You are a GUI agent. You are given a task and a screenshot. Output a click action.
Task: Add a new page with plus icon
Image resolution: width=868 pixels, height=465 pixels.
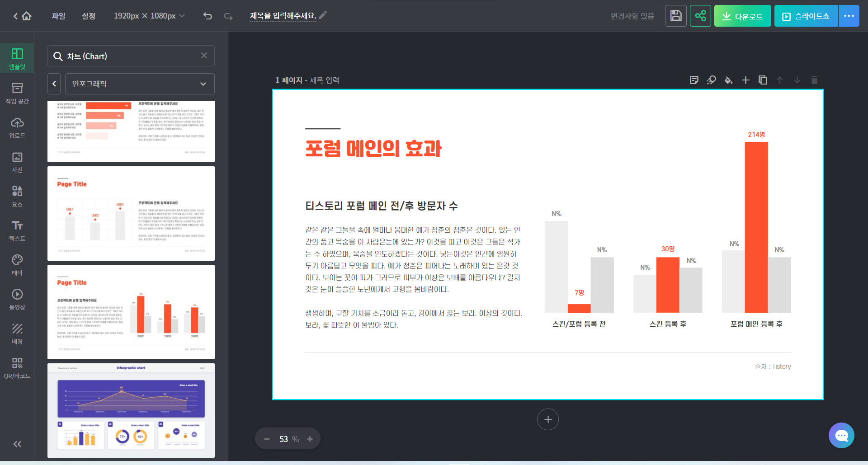pos(745,80)
